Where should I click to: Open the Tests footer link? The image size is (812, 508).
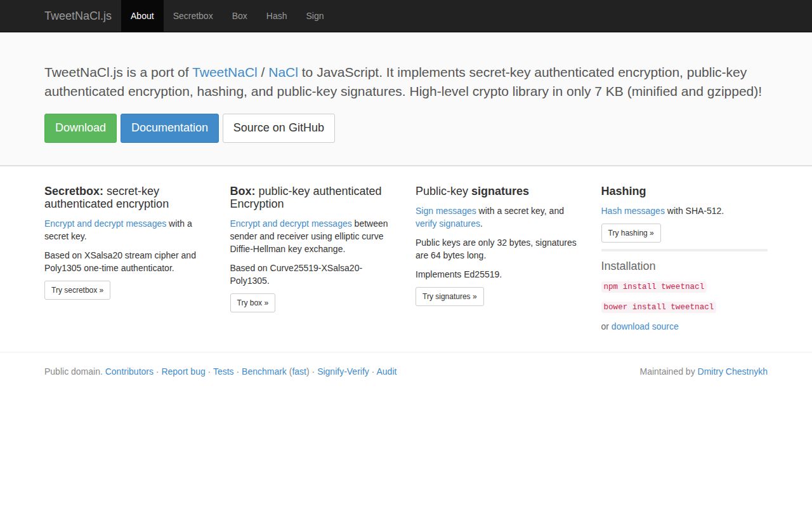(x=223, y=371)
